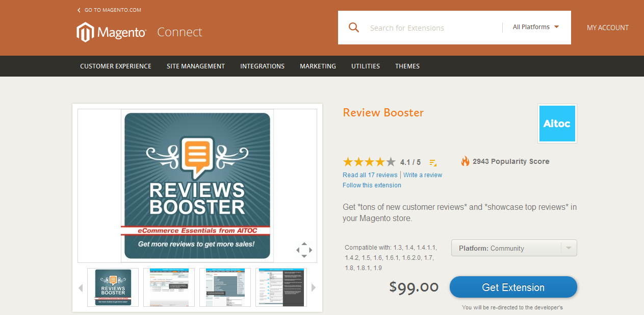
Task: Select the fourth dark screenshot thumbnail
Action: [x=281, y=287]
